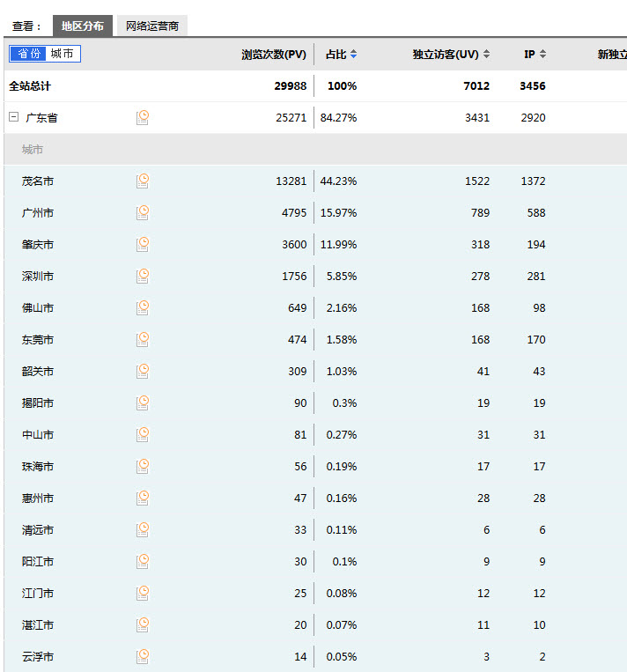The width and height of the screenshot is (627, 672).
Task: Switch view to 省份 mode
Action: [x=29, y=54]
